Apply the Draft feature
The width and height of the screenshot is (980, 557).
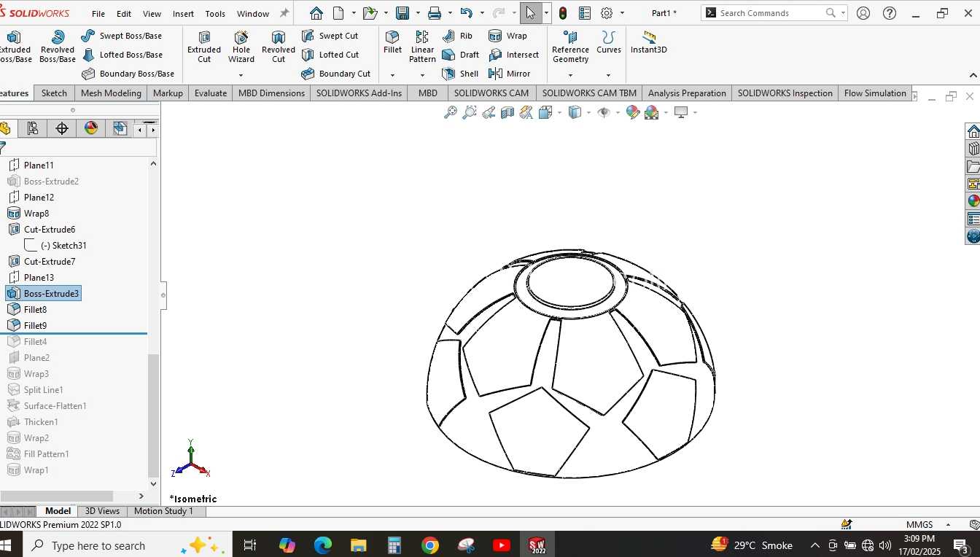(460, 55)
